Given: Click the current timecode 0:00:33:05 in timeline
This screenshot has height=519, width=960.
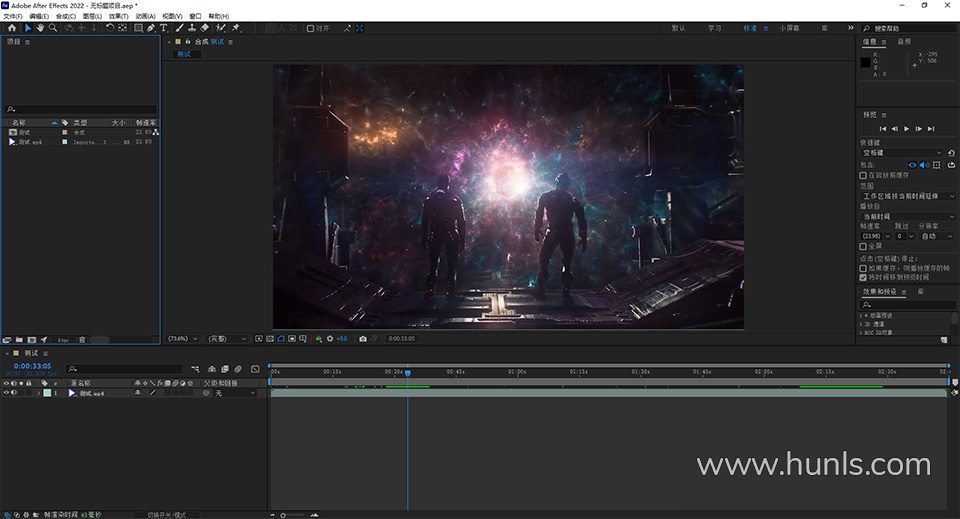Looking at the screenshot, I should (32, 366).
